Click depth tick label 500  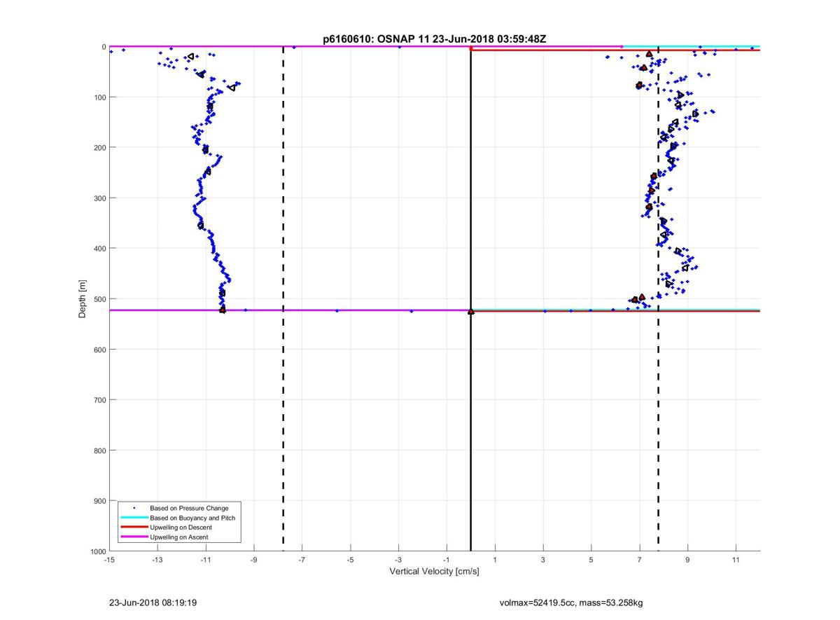point(99,298)
